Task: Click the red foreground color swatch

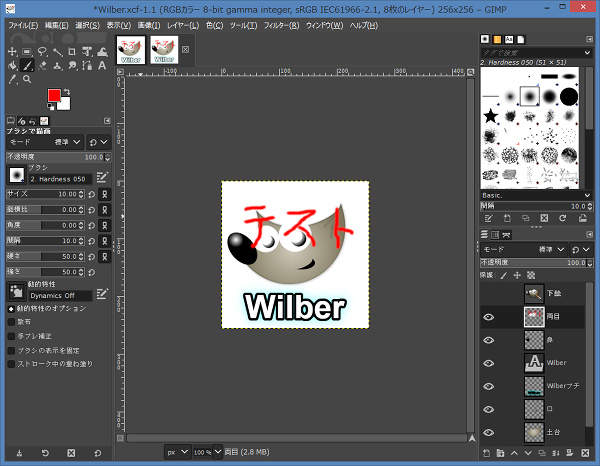Action: click(54, 96)
